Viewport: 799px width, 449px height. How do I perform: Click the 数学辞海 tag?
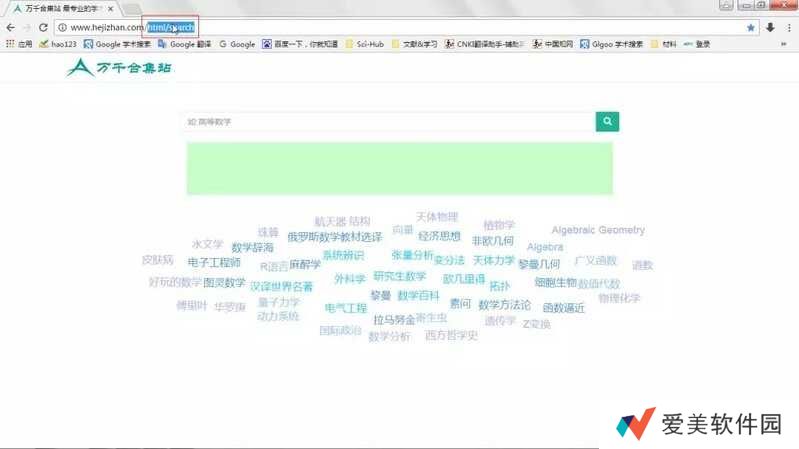[253, 248]
